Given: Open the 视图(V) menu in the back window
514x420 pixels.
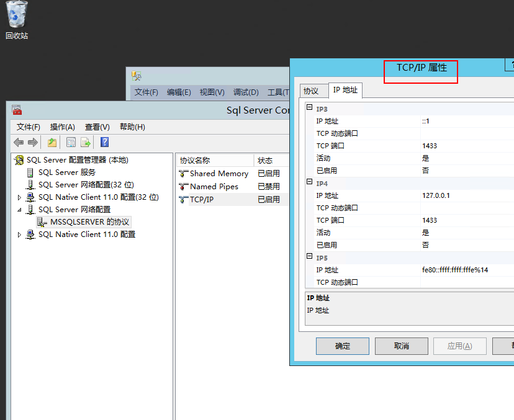Looking at the screenshot, I should (x=212, y=92).
